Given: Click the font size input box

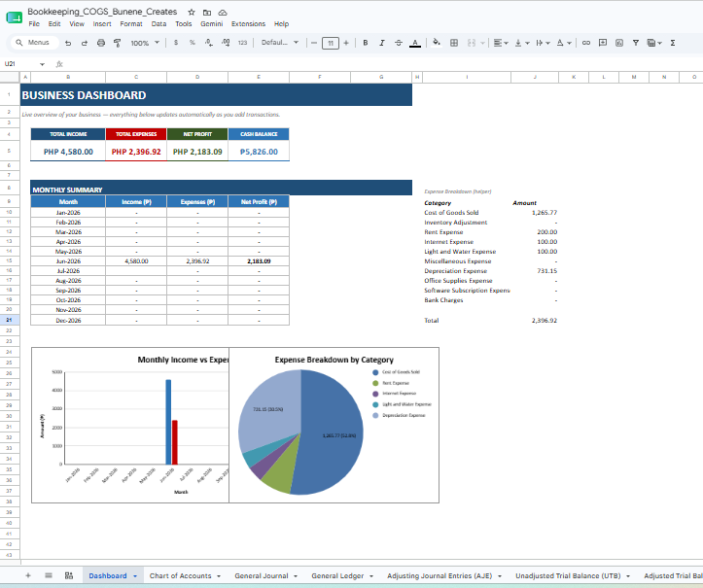Looking at the screenshot, I should pos(331,43).
